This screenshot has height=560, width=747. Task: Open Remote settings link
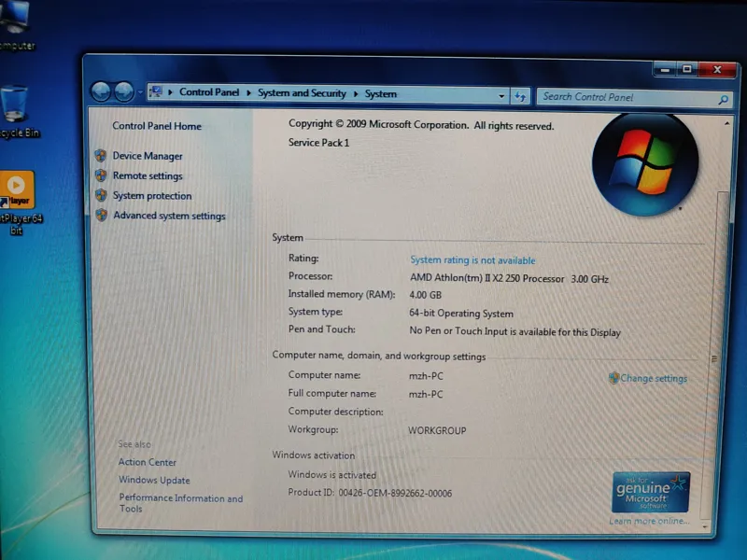[x=148, y=176]
